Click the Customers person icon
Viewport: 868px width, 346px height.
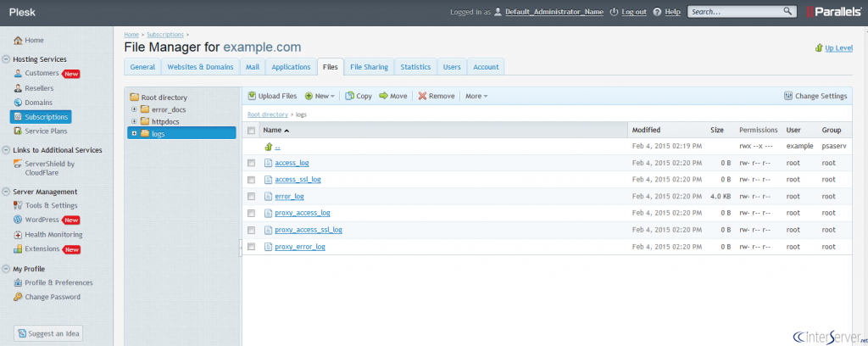point(18,73)
